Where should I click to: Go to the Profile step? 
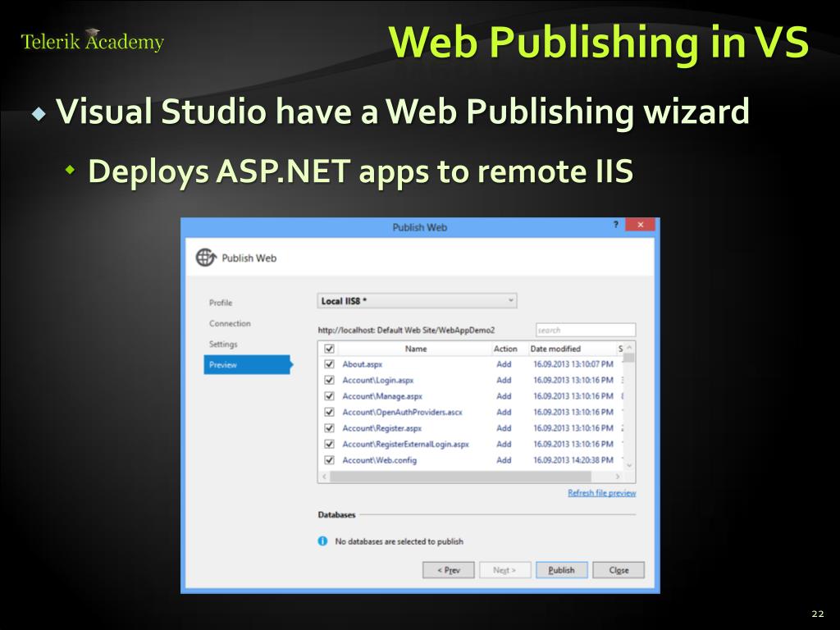(x=221, y=303)
